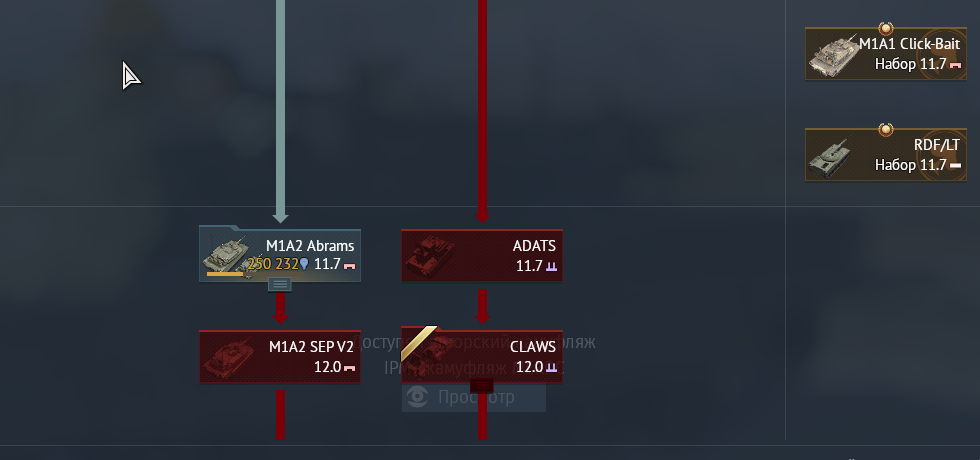Viewport: 980px width, 460px height.
Task: Select the M1A2 SEP V2 vehicle name
Action: click(x=311, y=348)
